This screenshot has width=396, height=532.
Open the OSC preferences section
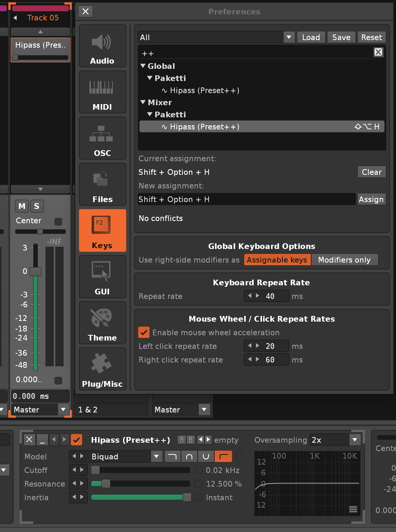pyautogui.click(x=102, y=138)
